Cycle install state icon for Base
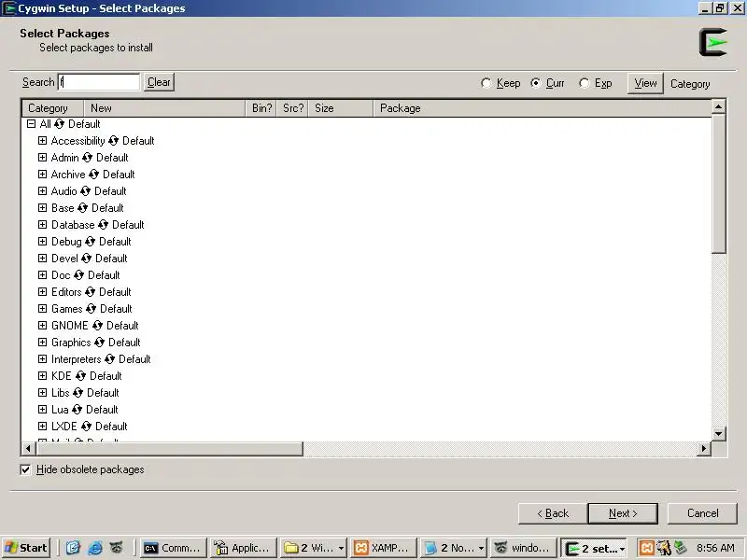747x560 pixels. (x=82, y=208)
